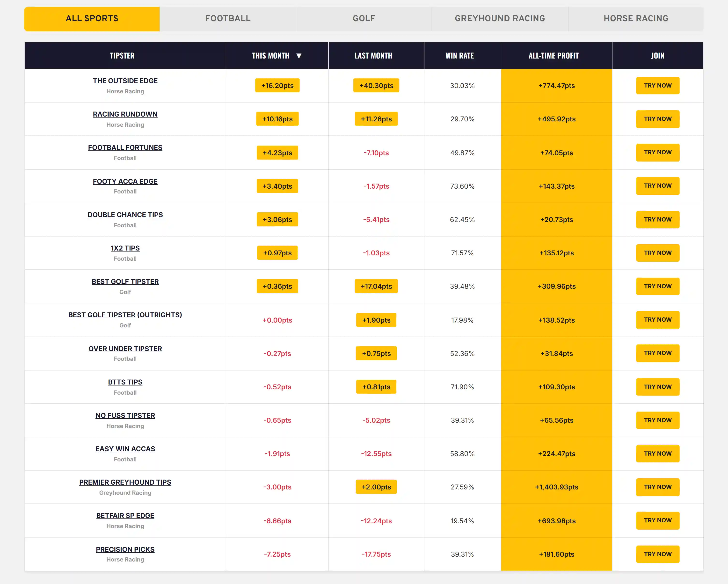Click Try Now for Racing Rundown
Image resolution: width=728 pixels, height=584 pixels.
coord(658,119)
